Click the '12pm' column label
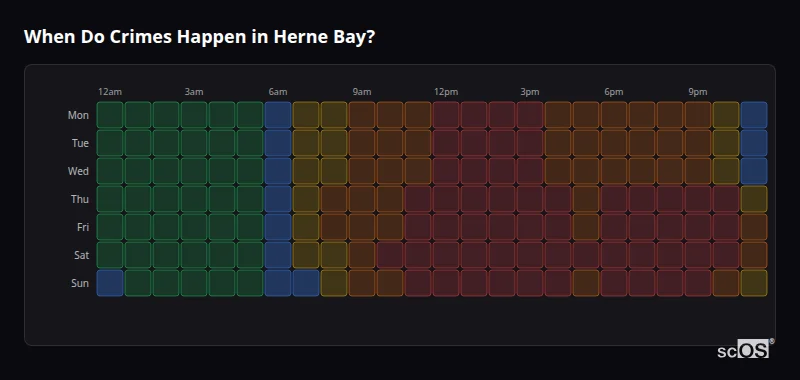The width and height of the screenshot is (800, 380). [446, 92]
